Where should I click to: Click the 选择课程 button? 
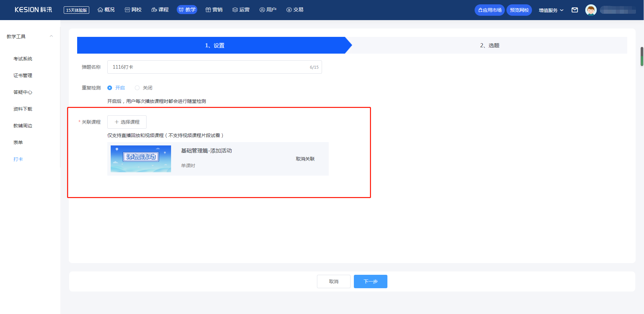pos(127,122)
